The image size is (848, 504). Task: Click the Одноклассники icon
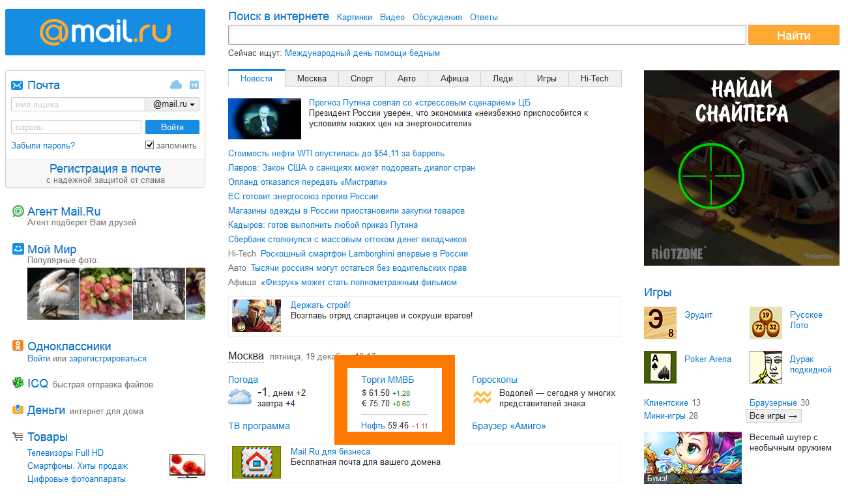click(x=18, y=346)
